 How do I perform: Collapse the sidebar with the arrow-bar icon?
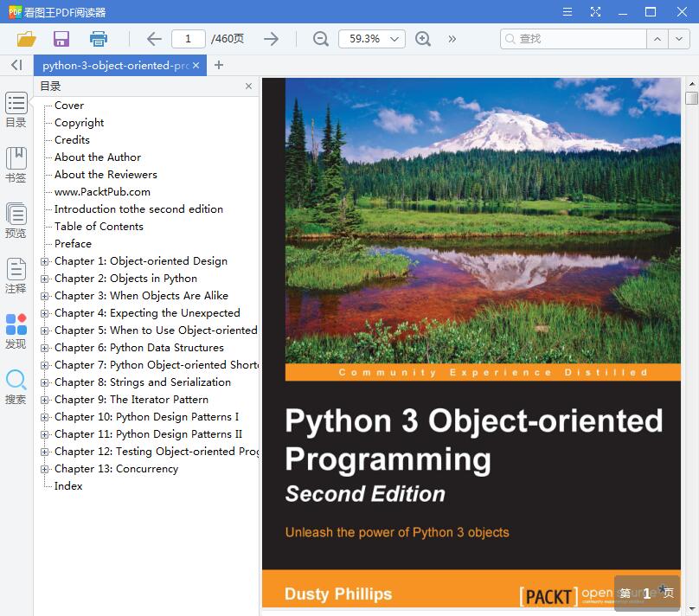(x=16, y=65)
